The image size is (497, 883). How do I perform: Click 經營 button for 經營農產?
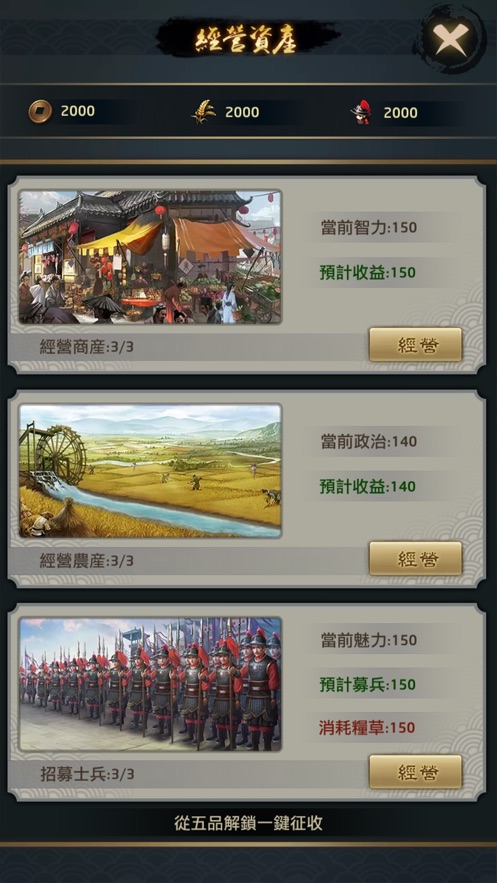(x=415, y=559)
